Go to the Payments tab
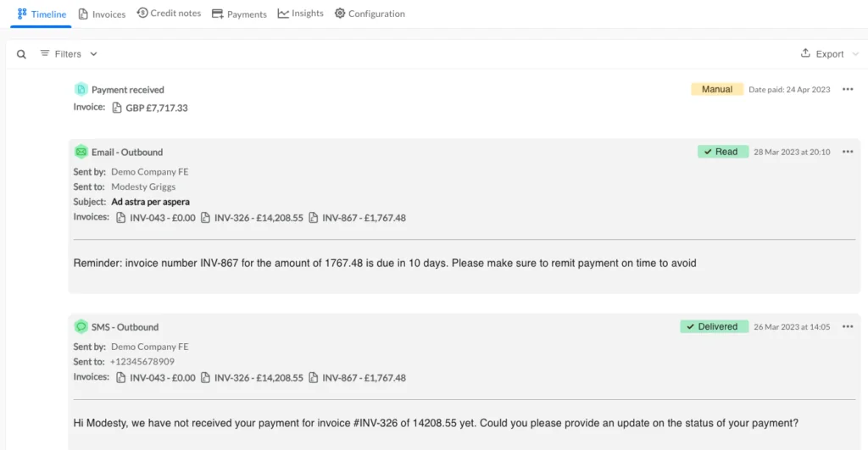Viewport: 868px width, 450px height. [239, 14]
